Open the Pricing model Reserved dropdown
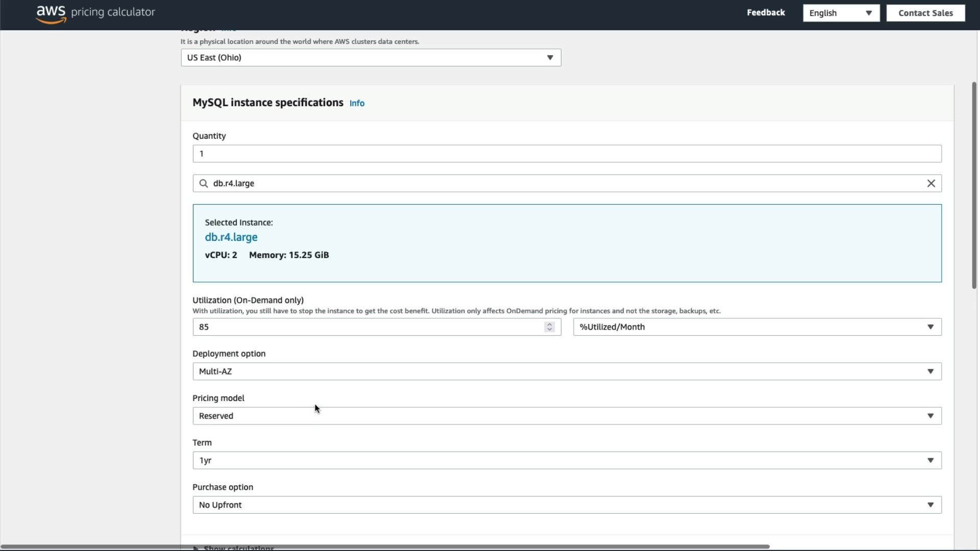Image resolution: width=980 pixels, height=551 pixels. click(x=567, y=416)
